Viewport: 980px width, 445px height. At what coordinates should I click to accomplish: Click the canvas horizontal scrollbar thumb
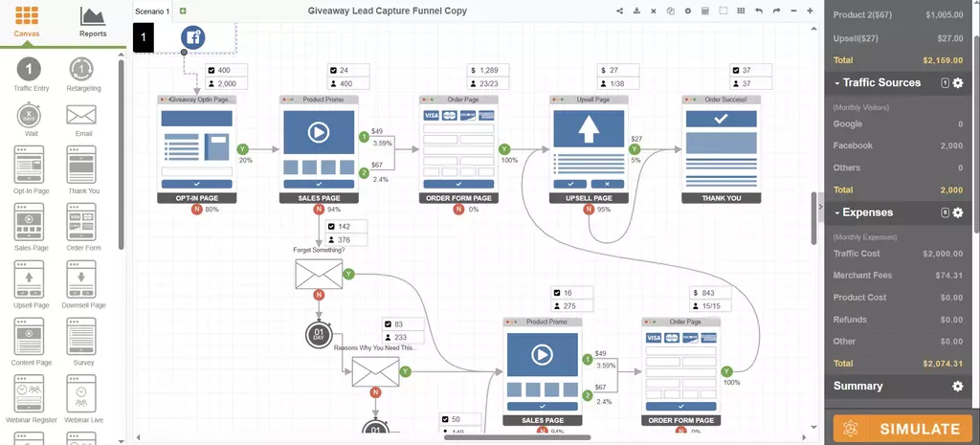click(517, 437)
